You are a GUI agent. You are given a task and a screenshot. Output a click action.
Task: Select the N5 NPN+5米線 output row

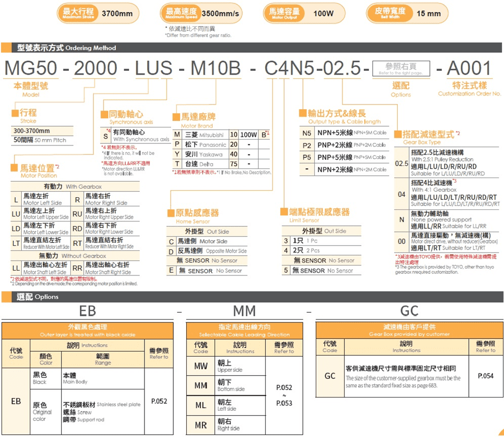coord(343,133)
